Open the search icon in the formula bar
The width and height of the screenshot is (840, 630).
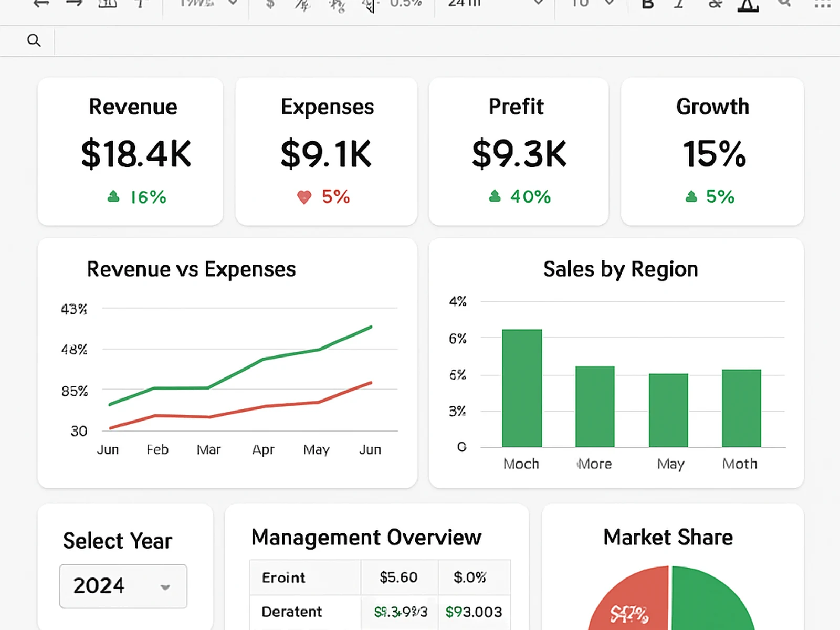34,40
